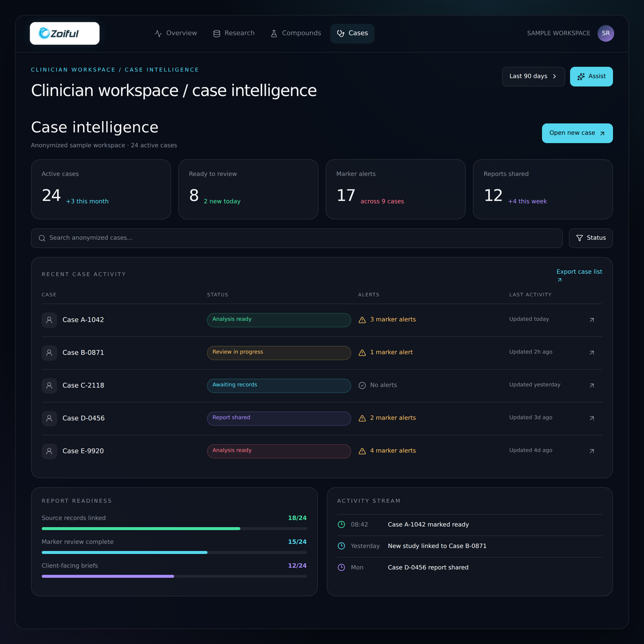Click the Case B-0871 avatar icon
This screenshot has width=644, height=644.
(x=49, y=353)
